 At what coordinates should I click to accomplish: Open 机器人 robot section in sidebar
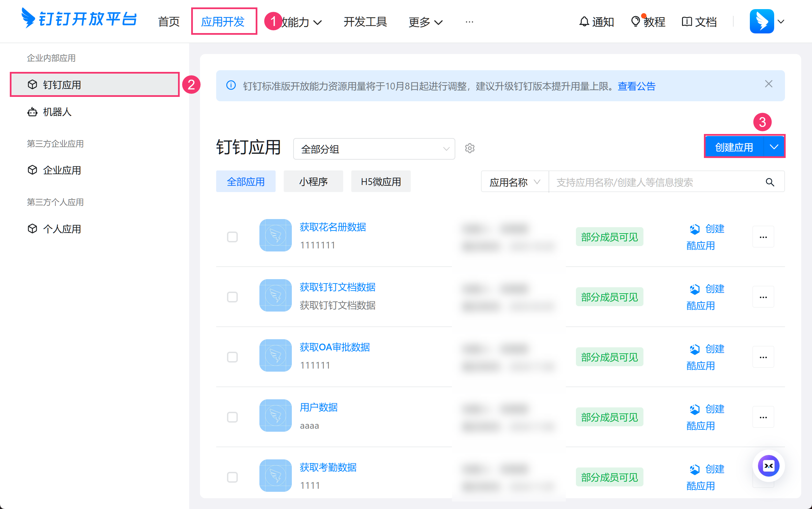click(x=57, y=112)
